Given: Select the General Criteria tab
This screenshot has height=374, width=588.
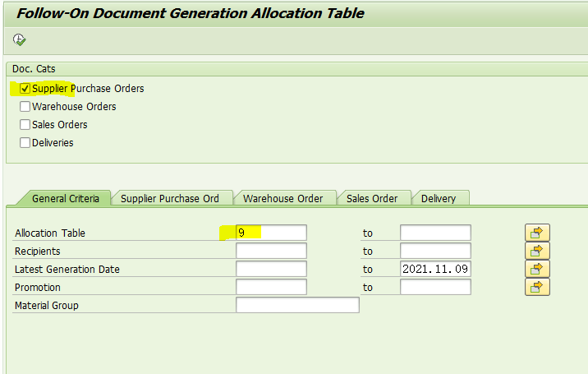Looking at the screenshot, I should (66, 198).
